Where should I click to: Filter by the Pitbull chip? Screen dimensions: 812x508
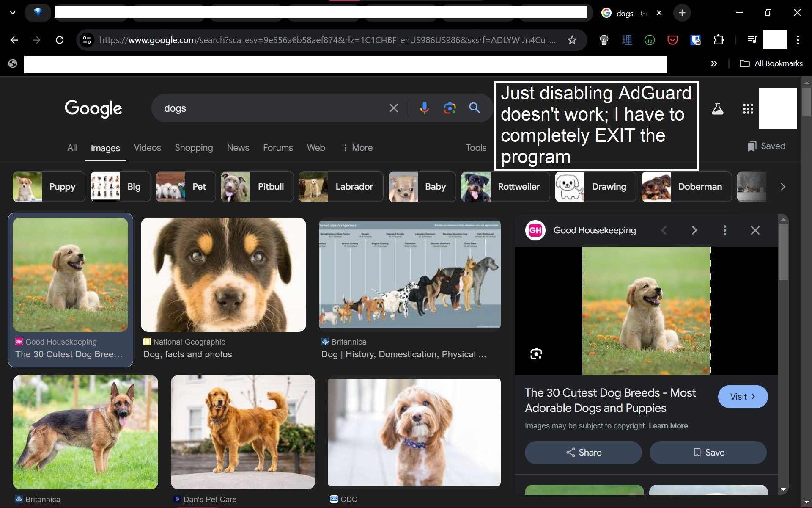coord(257,187)
